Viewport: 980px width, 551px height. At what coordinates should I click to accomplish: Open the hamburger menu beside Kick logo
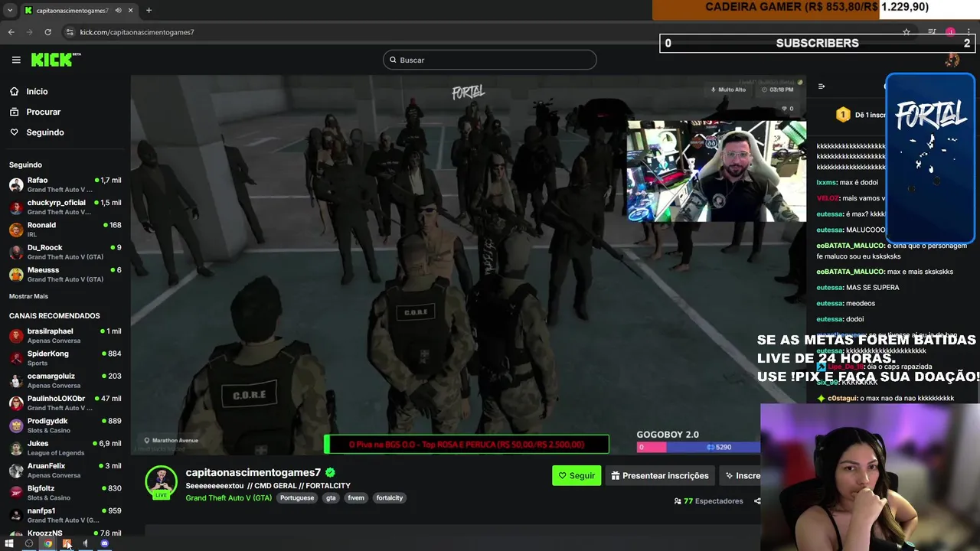(x=16, y=60)
